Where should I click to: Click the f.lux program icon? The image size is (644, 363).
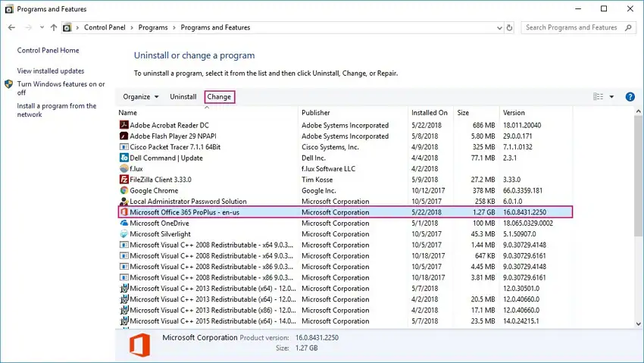123,168
